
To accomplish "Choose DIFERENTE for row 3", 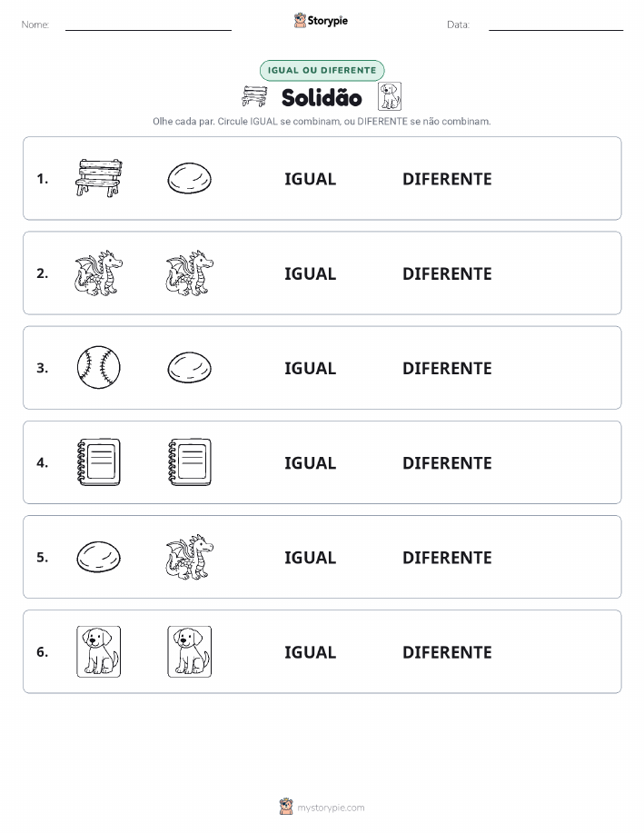I will click(x=447, y=368).
